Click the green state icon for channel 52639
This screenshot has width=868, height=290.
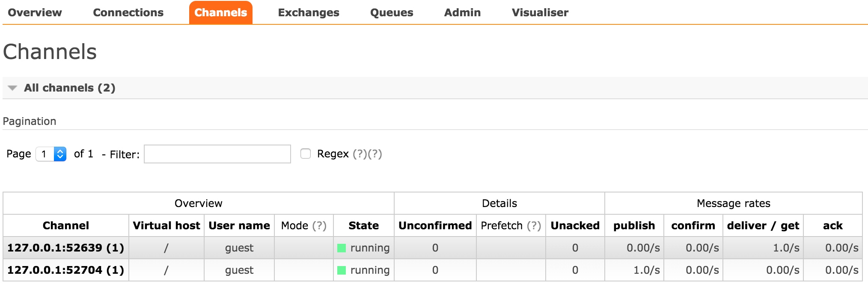click(x=342, y=248)
